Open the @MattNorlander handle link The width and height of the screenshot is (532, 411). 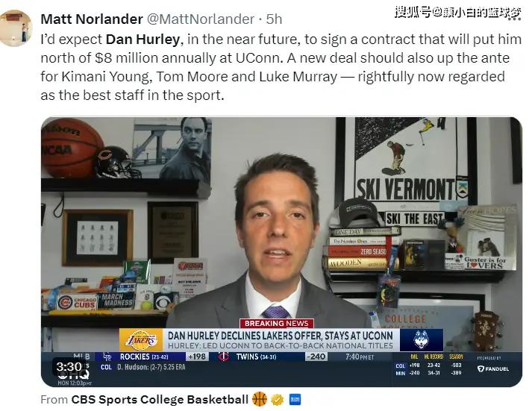pos(200,19)
